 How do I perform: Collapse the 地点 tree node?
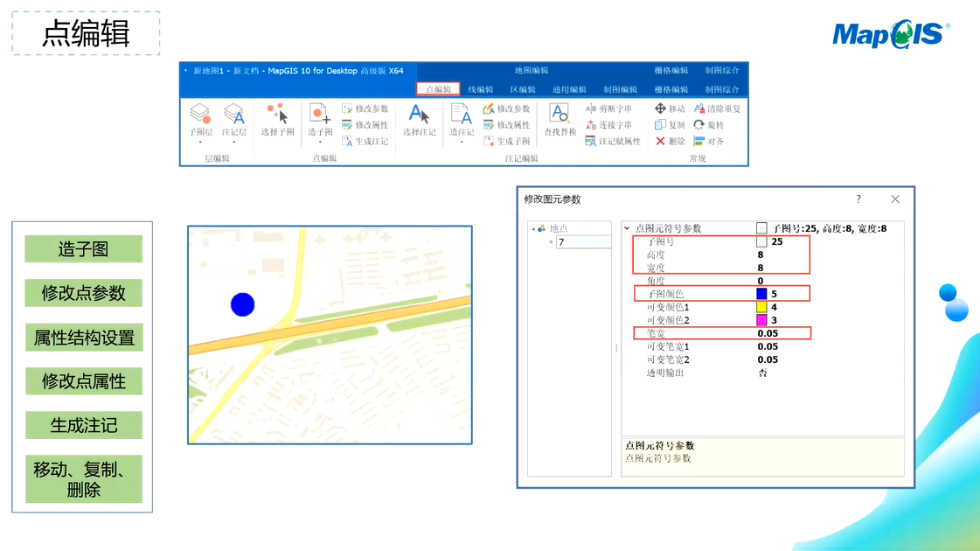click(x=533, y=229)
